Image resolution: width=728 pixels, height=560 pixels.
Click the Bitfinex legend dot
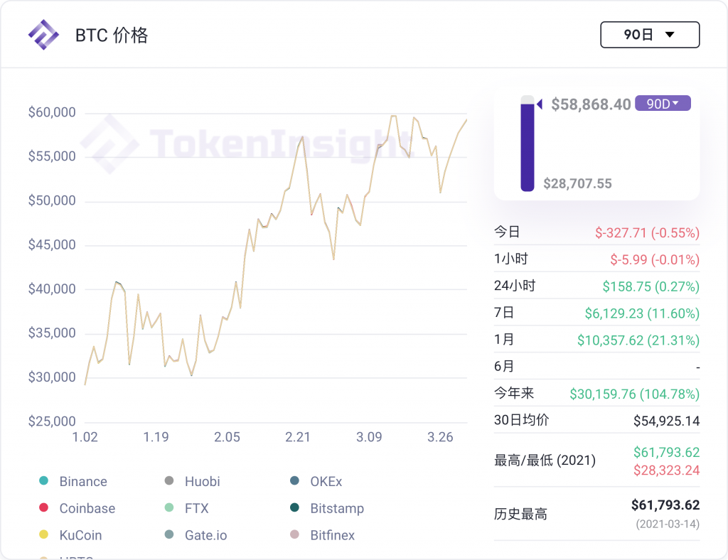pyautogui.click(x=294, y=535)
